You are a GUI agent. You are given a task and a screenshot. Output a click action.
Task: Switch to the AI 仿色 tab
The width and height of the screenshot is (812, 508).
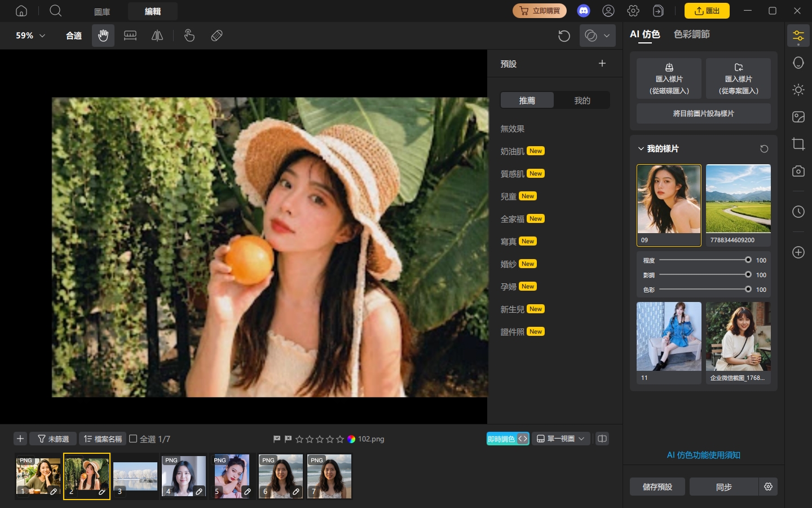click(x=645, y=34)
